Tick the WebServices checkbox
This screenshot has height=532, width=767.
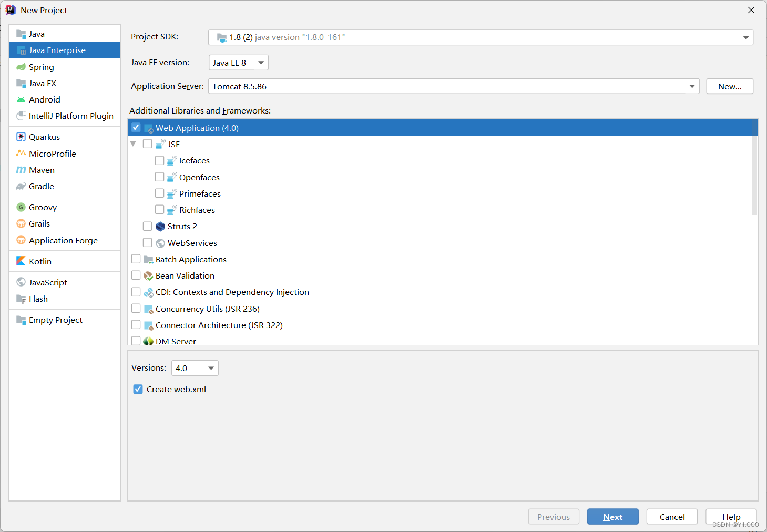[x=148, y=243]
